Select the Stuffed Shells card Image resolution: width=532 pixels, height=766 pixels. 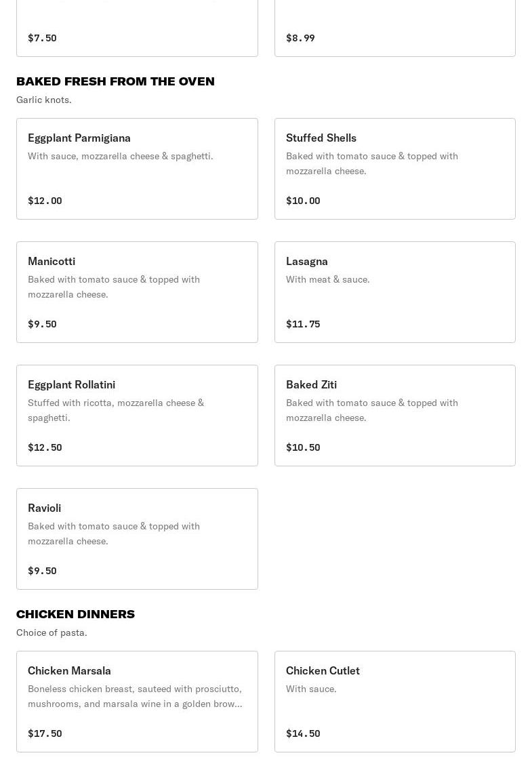[x=394, y=168]
